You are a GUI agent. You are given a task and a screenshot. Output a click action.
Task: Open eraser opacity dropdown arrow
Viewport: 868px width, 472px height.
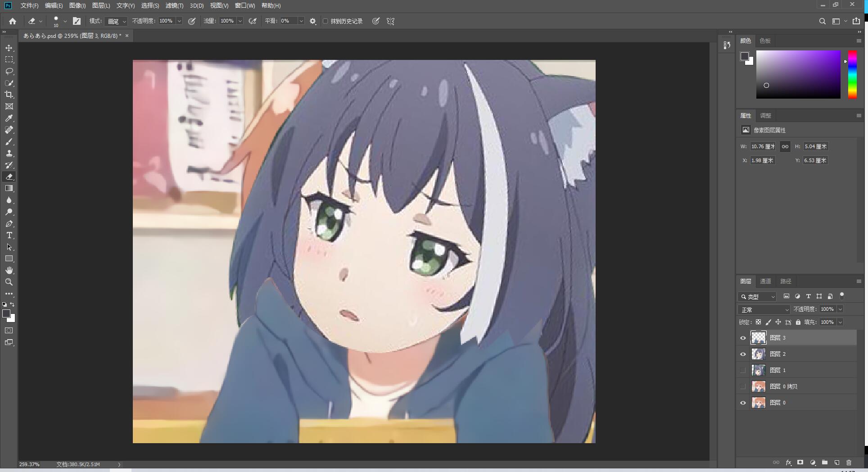point(179,21)
